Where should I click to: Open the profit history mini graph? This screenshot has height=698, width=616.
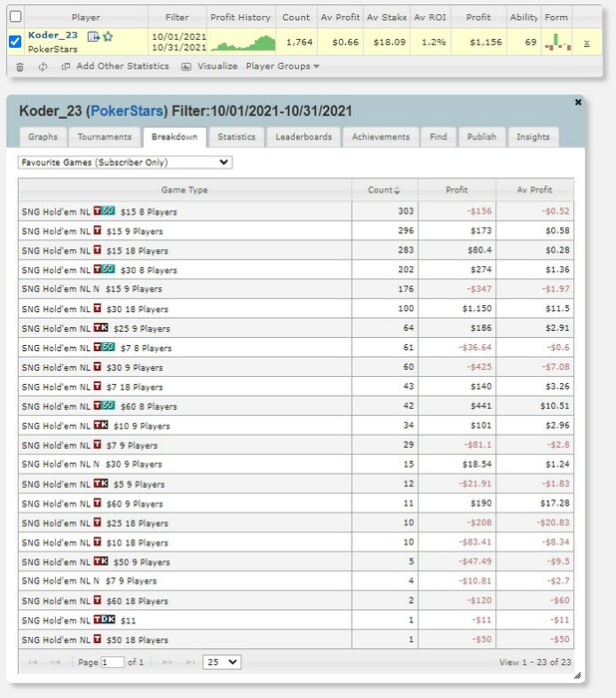pyautogui.click(x=243, y=43)
